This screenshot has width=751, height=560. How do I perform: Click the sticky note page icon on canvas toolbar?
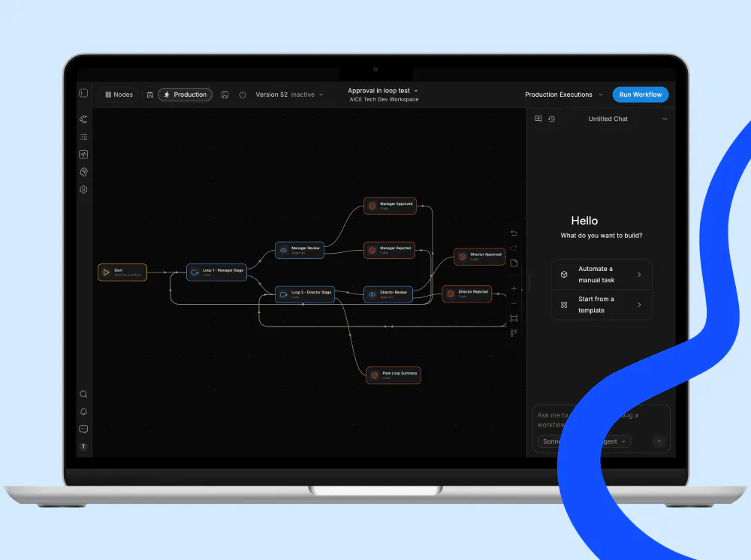pyautogui.click(x=514, y=263)
